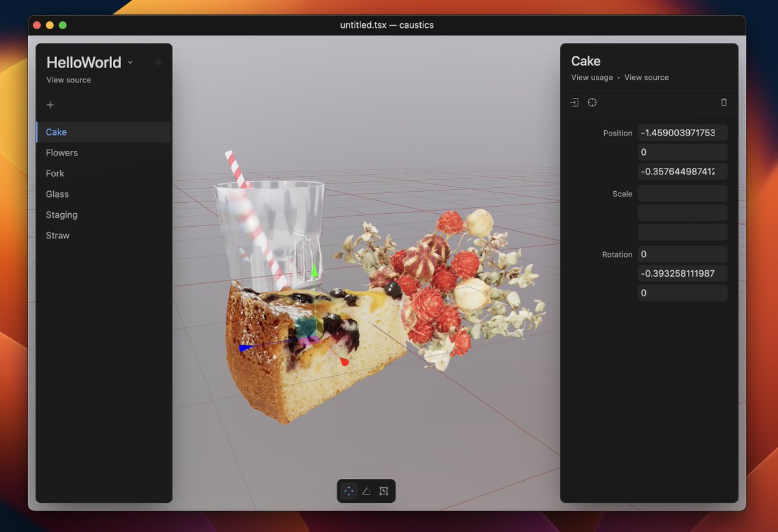Open the HelloWorld component dropdown chevron
The image size is (778, 532).
coord(130,62)
